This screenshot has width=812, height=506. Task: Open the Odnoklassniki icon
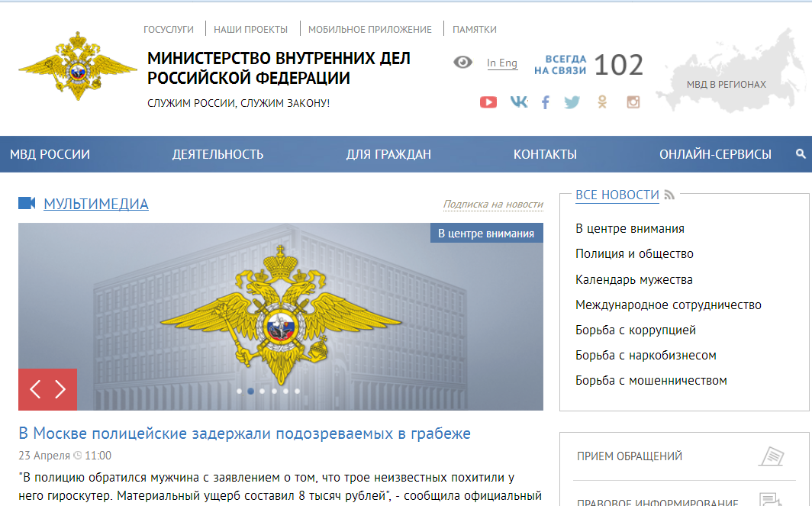601,102
